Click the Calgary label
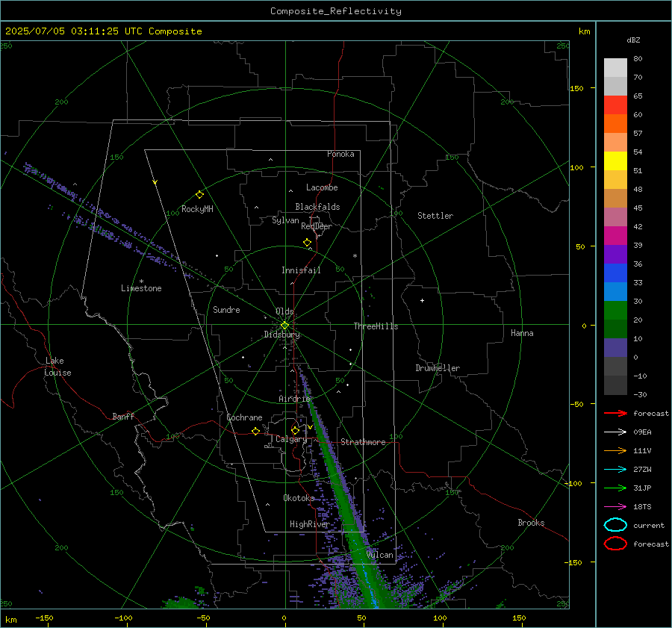The image size is (672, 628). (x=291, y=439)
